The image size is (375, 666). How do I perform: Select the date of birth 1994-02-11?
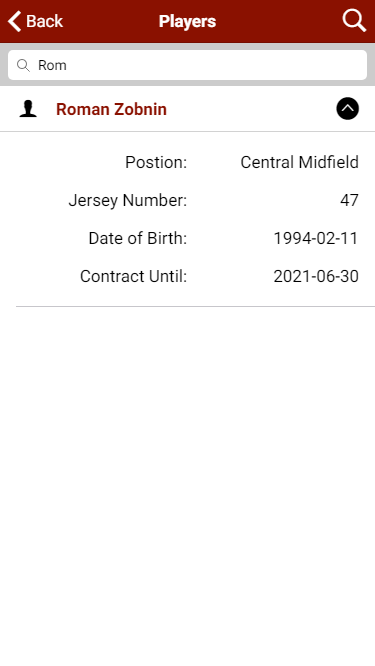316,238
